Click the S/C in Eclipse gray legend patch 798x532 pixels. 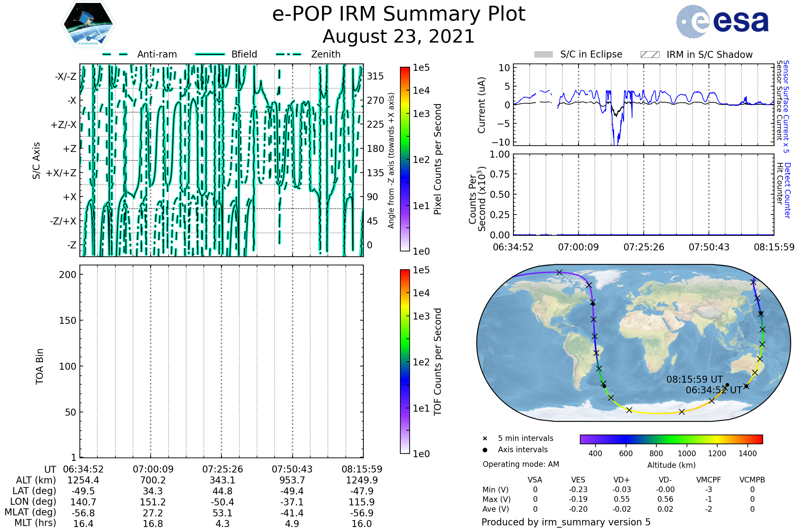pos(543,55)
